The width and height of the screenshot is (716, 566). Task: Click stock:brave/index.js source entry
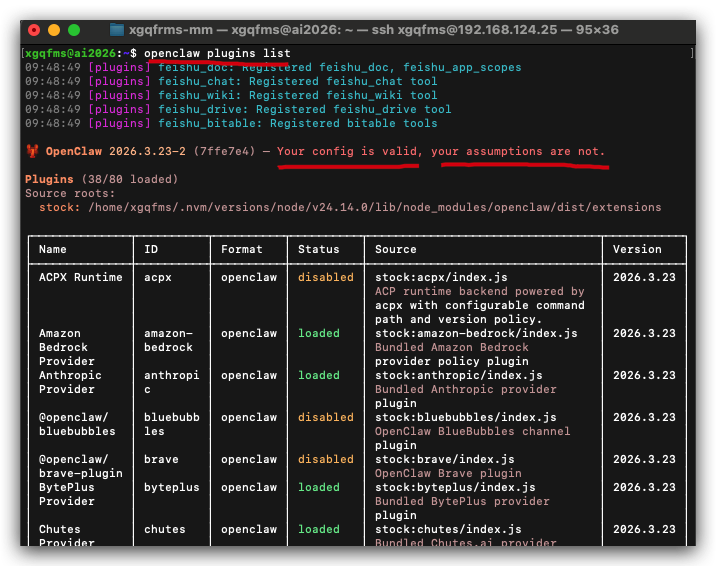coord(445,459)
